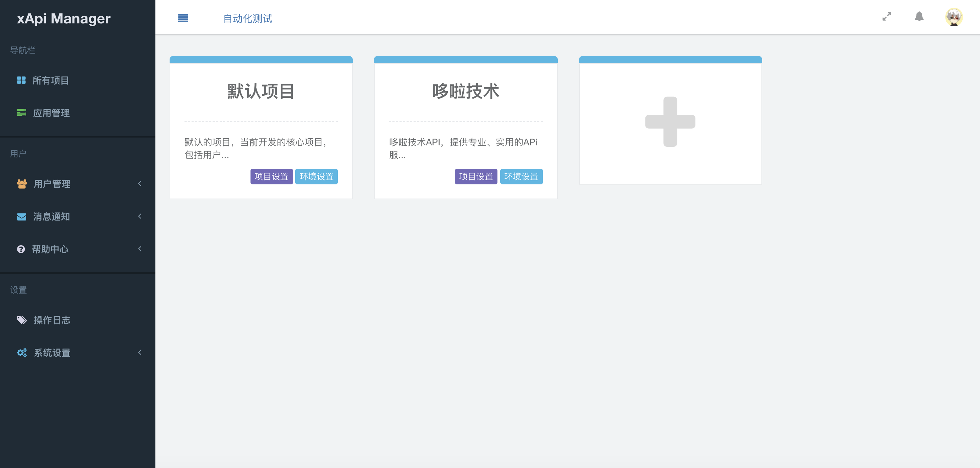Click the fullscreen expand arrows icon

click(887, 17)
